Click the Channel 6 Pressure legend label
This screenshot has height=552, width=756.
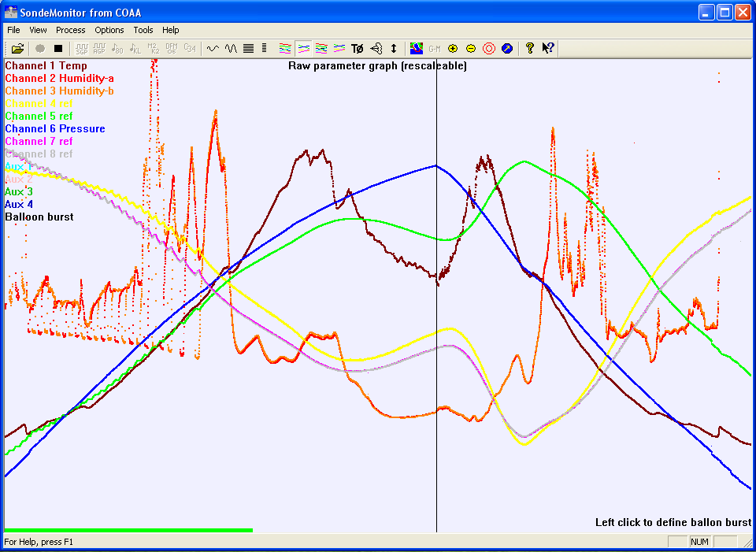click(55, 128)
